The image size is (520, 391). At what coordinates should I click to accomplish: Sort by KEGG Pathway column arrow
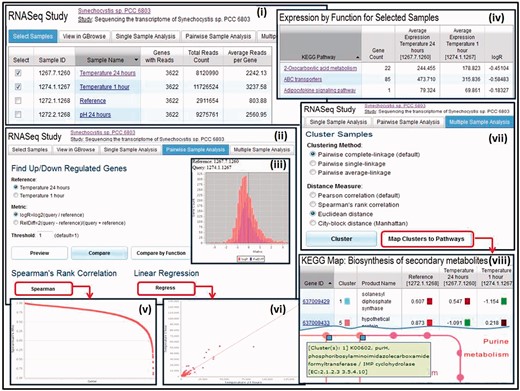(x=357, y=57)
